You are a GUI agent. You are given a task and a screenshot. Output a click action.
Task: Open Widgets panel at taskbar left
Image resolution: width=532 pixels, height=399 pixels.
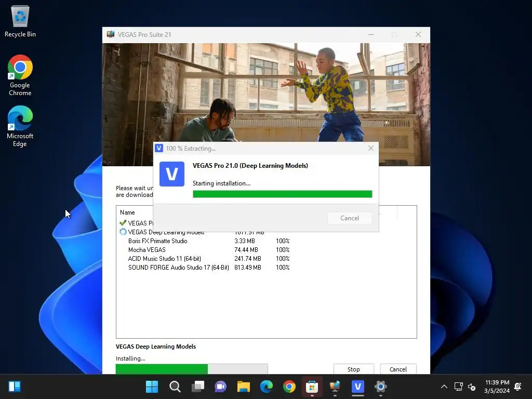[x=15, y=387]
